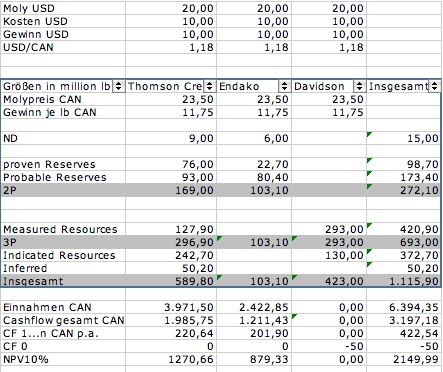The width and height of the screenshot is (443, 372).
Task: Select proven Reserves value 76,00
Action: point(171,164)
